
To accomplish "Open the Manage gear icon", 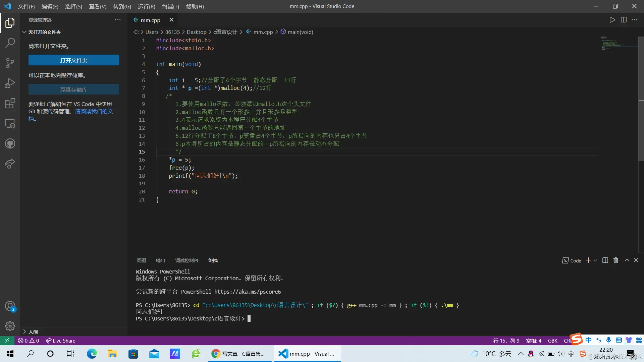I will point(10,326).
